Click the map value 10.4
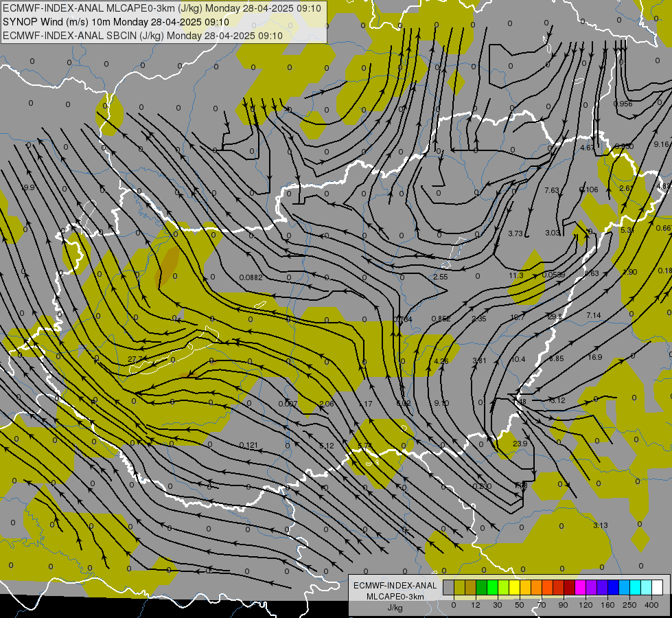This screenshot has height=618, width=672. point(518,359)
